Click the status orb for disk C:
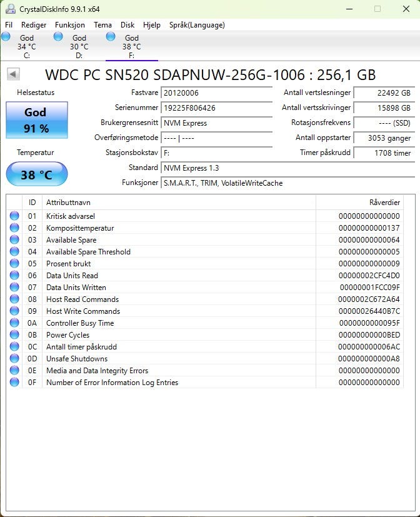The width and height of the screenshot is (420, 517). tap(6, 36)
